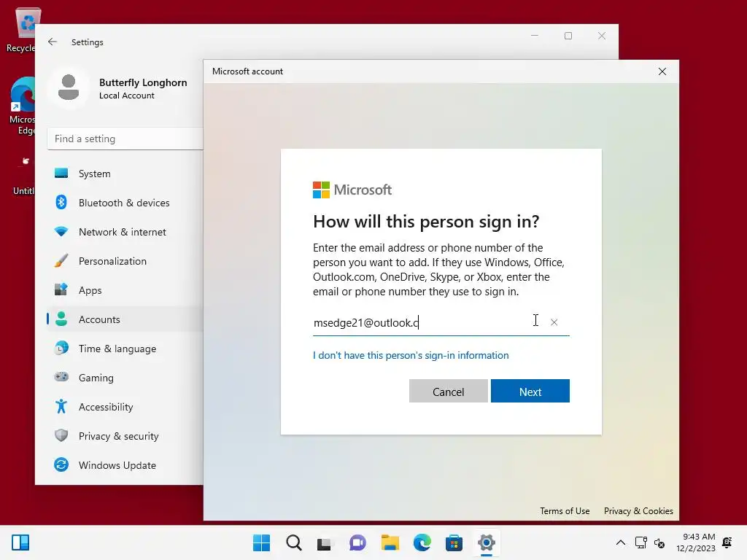Click Settings gear icon on taskbar
This screenshot has height=560, width=747.
(x=487, y=542)
